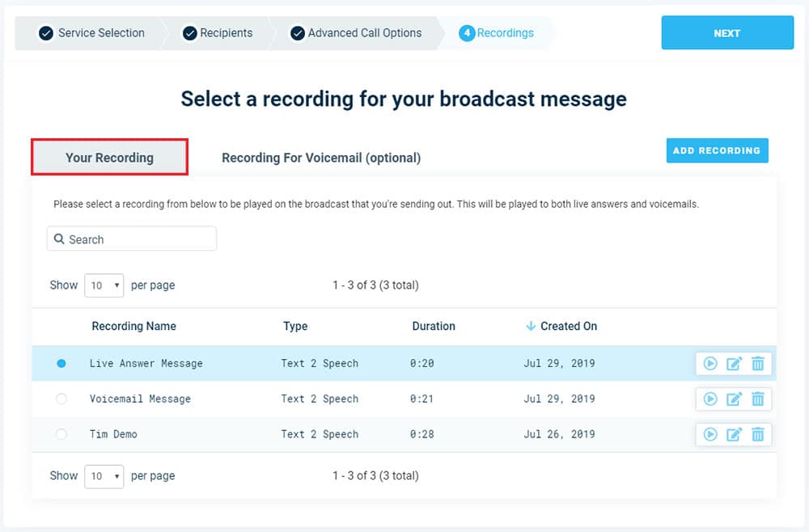Click the 0:21 duration value
809x532 pixels.
(422, 399)
